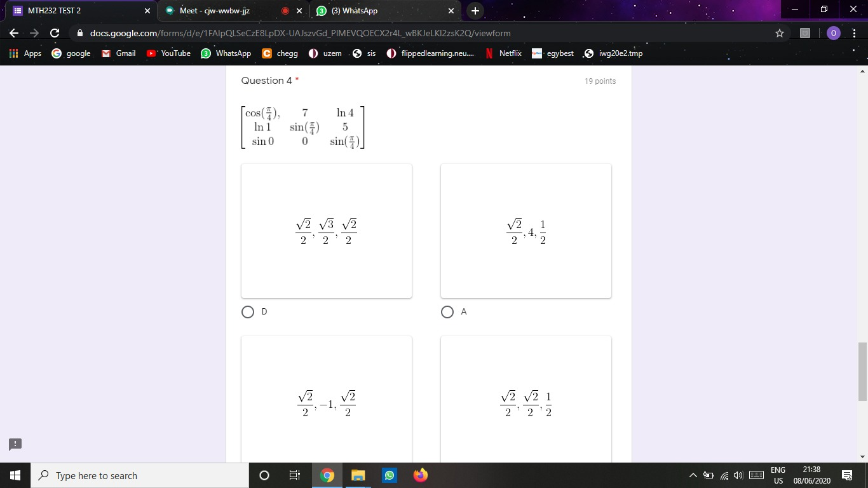Image resolution: width=868 pixels, height=488 pixels.
Task: Show hidden system tray icons
Action: pyautogui.click(x=695, y=475)
